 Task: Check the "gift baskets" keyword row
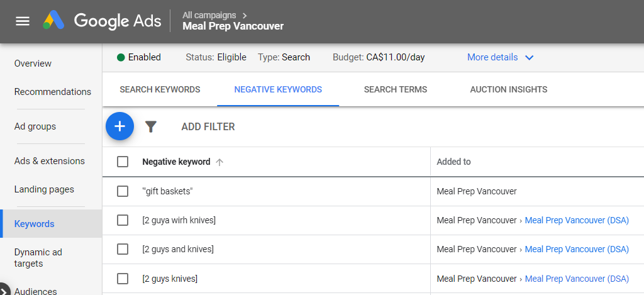point(123,191)
